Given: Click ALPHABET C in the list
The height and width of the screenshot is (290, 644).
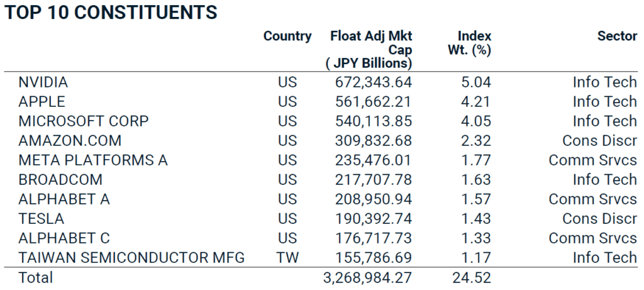Looking at the screenshot, I should coord(64,238).
